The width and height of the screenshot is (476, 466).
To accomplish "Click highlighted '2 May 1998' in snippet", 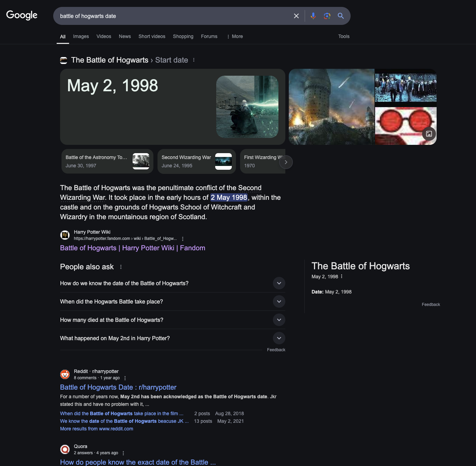I will coord(229,197).
